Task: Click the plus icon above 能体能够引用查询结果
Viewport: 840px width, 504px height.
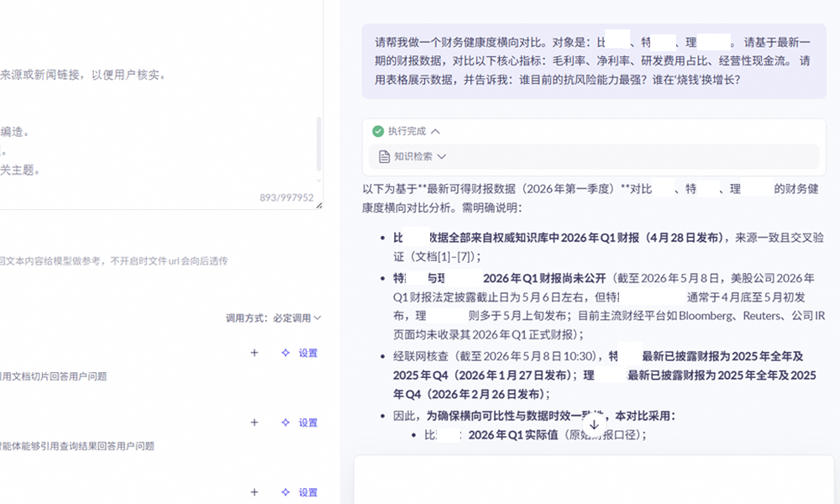Action: [255, 423]
